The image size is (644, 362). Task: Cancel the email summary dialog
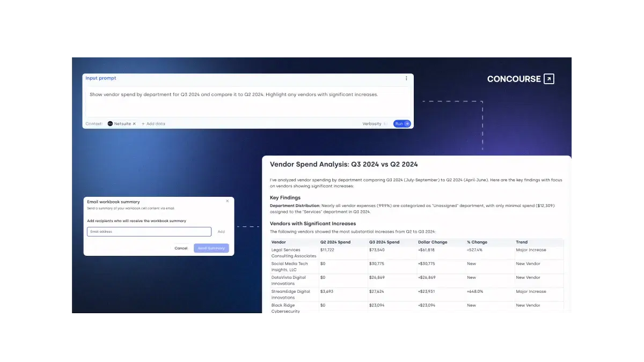(181, 248)
